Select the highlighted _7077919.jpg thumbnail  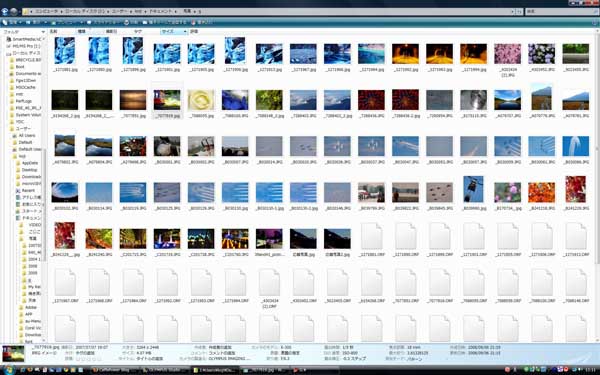tap(167, 100)
